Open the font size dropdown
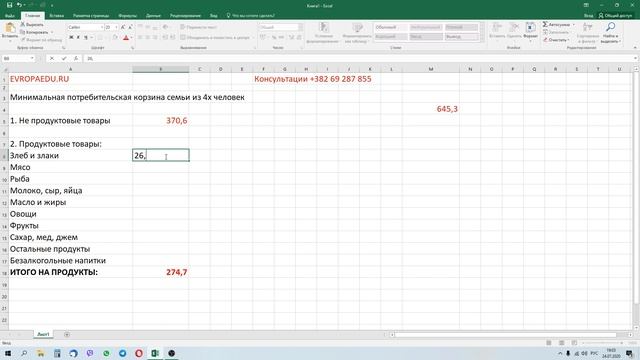 [117, 27]
